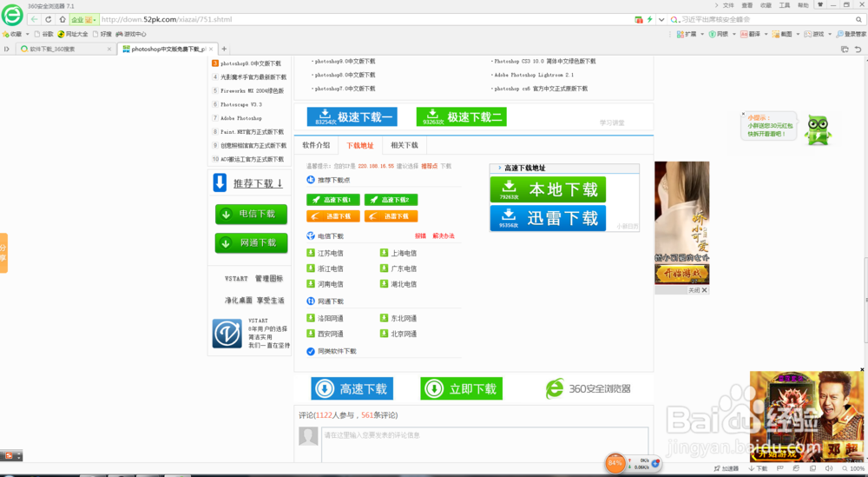Click the green lightning speed-mode icon
The image size is (868, 477).
(650, 19)
